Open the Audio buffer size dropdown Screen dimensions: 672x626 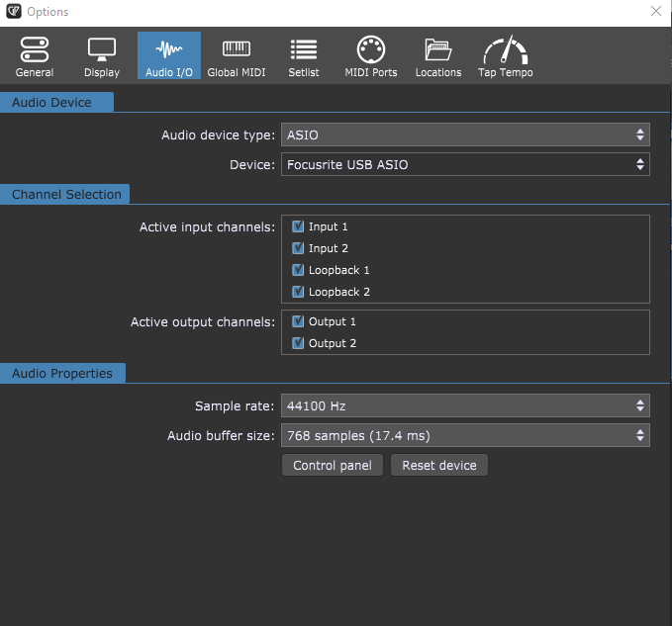coord(465,435)
